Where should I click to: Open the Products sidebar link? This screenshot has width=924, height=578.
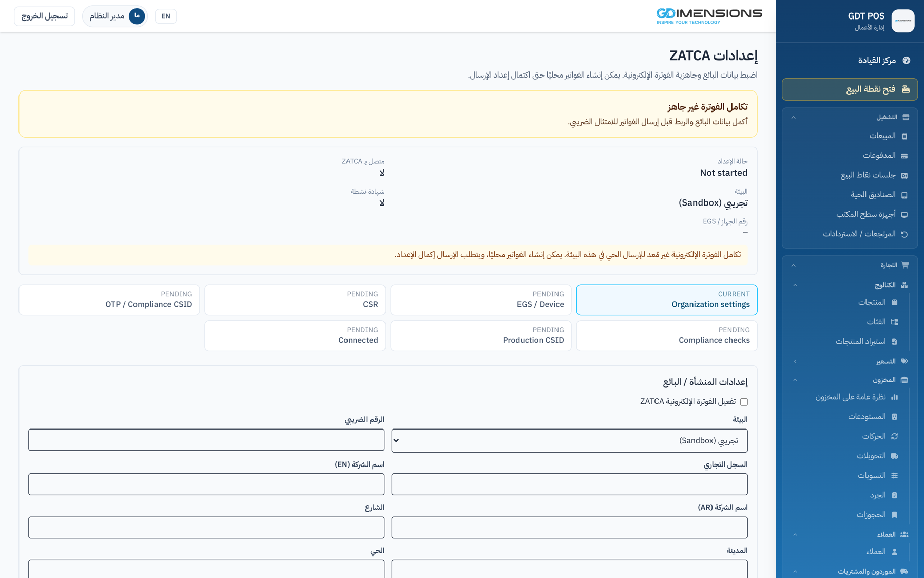coord(872,302)
